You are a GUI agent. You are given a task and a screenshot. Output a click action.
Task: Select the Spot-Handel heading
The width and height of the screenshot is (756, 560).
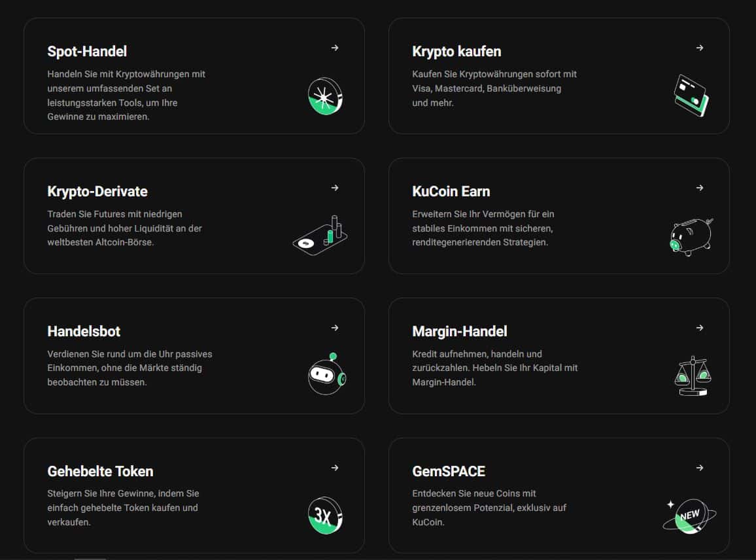coord(87,51)
